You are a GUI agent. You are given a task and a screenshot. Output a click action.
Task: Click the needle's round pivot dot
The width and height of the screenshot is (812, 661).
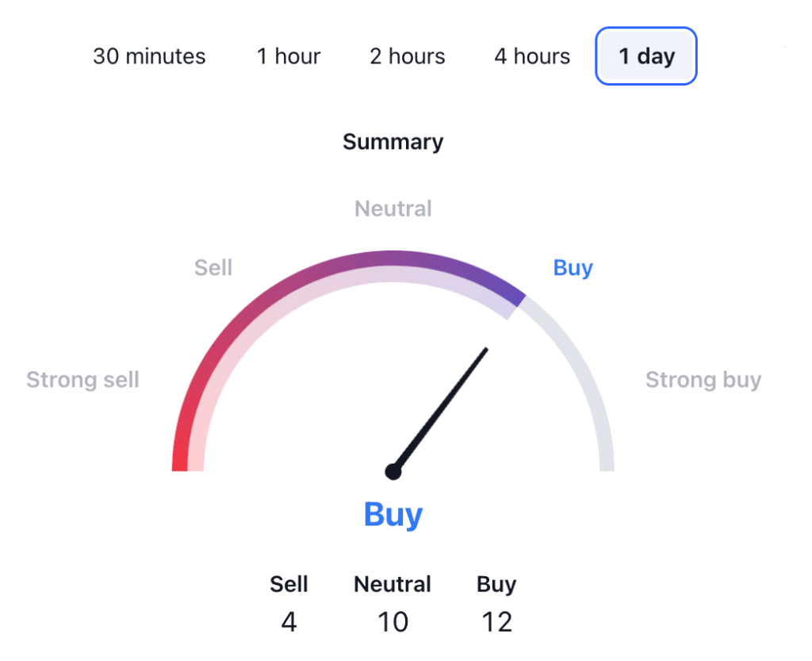[393, 472]
